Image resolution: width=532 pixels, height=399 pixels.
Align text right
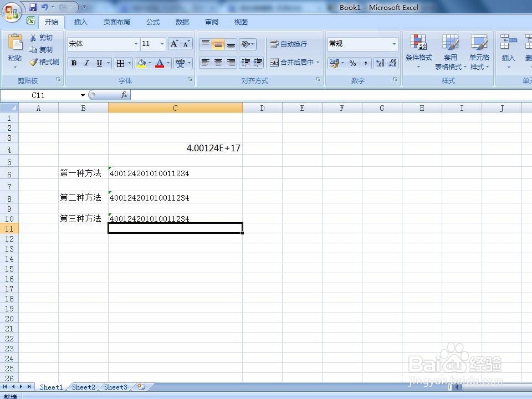[x=231, y=63]
